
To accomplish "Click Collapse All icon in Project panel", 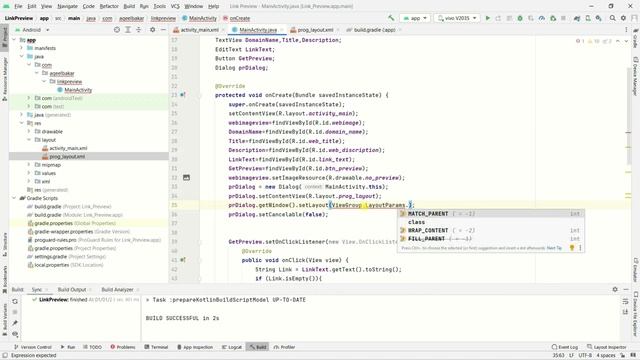I will coord(138,30).
